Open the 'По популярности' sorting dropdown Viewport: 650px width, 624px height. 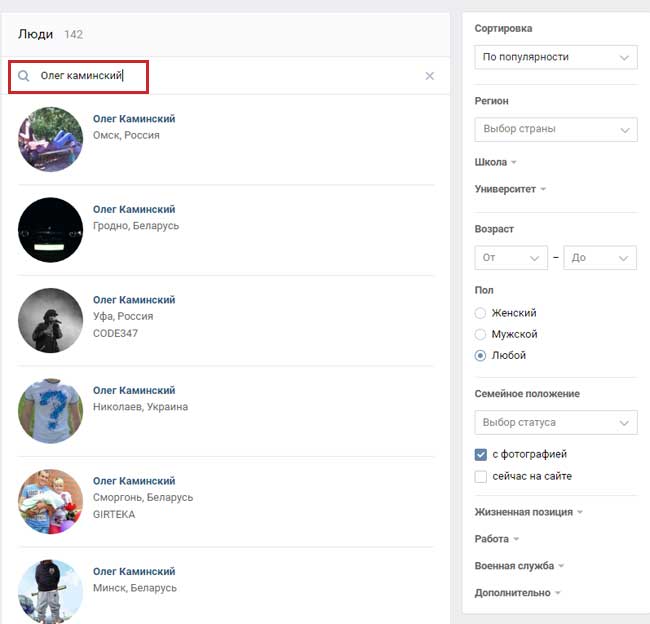[555, 57]
